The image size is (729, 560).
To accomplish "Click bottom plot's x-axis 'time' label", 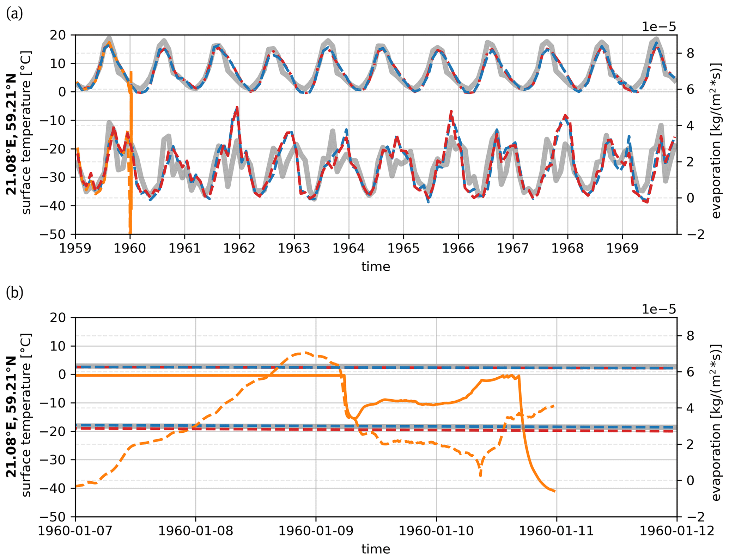I will point(376,549).
